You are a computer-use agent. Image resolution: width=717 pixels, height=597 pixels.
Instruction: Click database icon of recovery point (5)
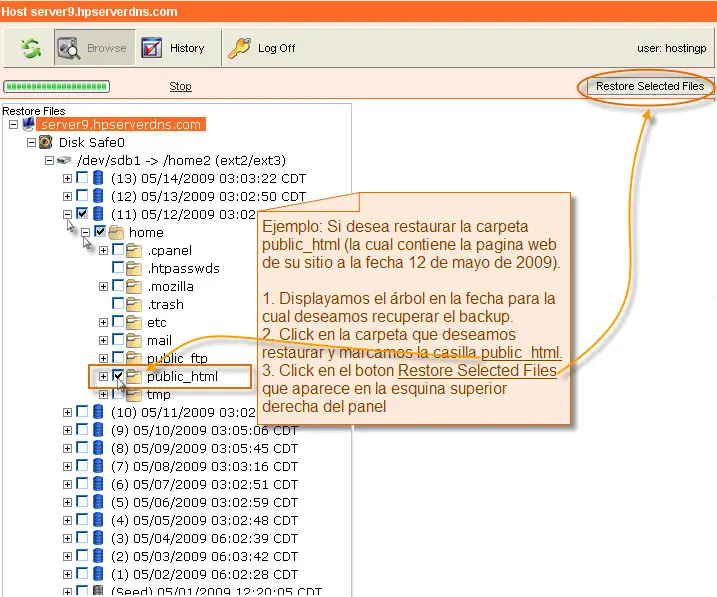click(x=98, y=502)
